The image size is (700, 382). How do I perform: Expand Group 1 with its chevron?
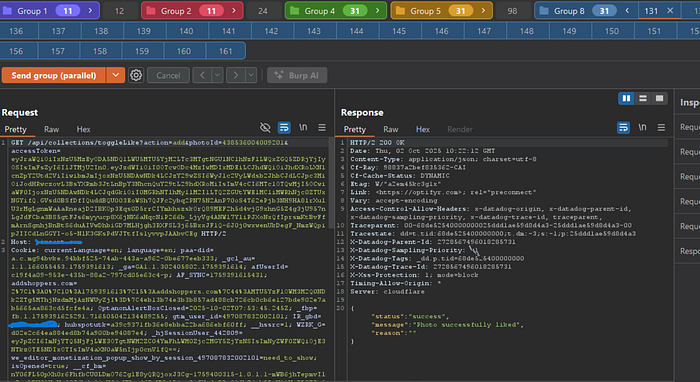point(90,11)
